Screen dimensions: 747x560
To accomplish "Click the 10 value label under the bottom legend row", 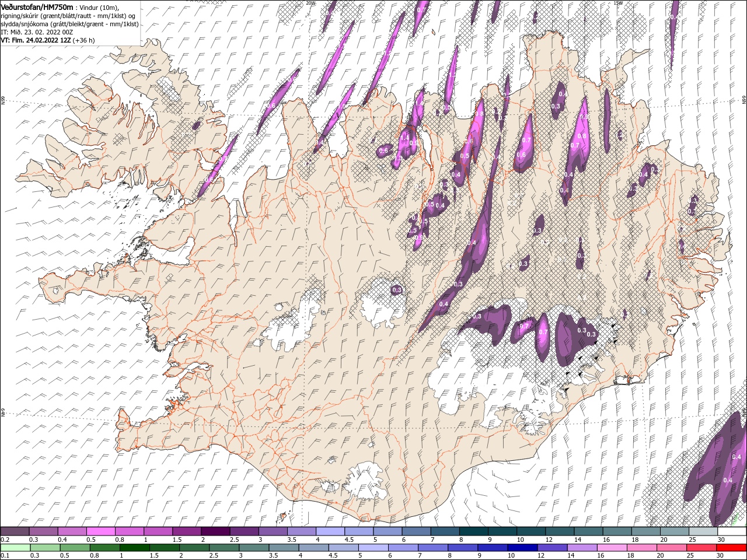I will tap(512, 555).
